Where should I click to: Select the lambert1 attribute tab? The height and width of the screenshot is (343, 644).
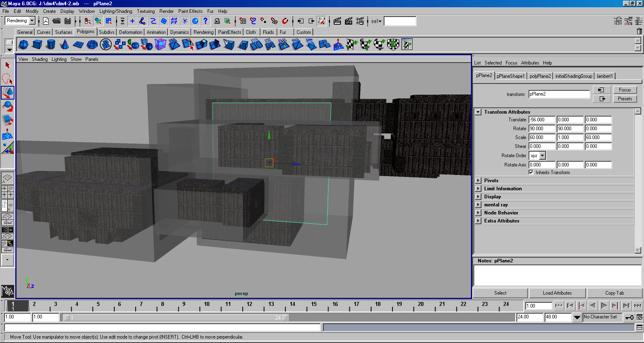pos(605,76)
